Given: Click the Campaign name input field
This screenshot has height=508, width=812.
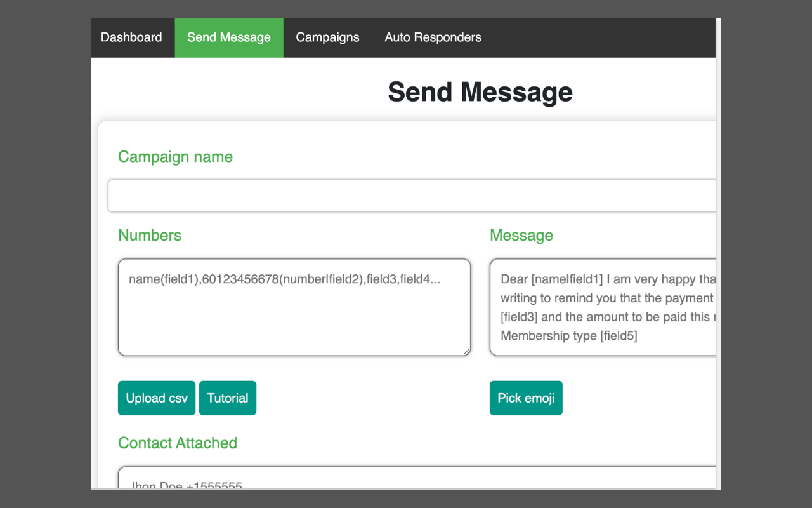Looking at the screenshot, I should point(412,196).
